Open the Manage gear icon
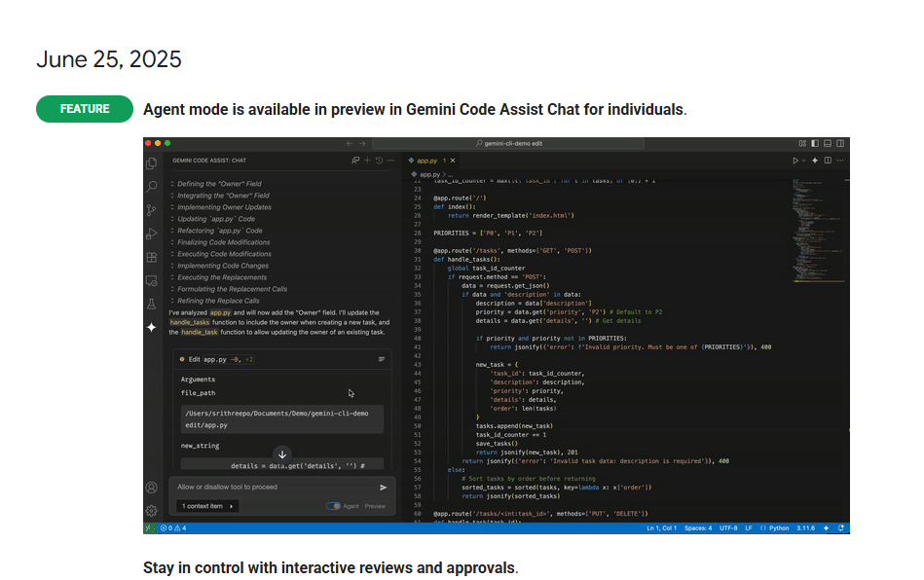This screenshot has width=924, height=580. [151, 511]
